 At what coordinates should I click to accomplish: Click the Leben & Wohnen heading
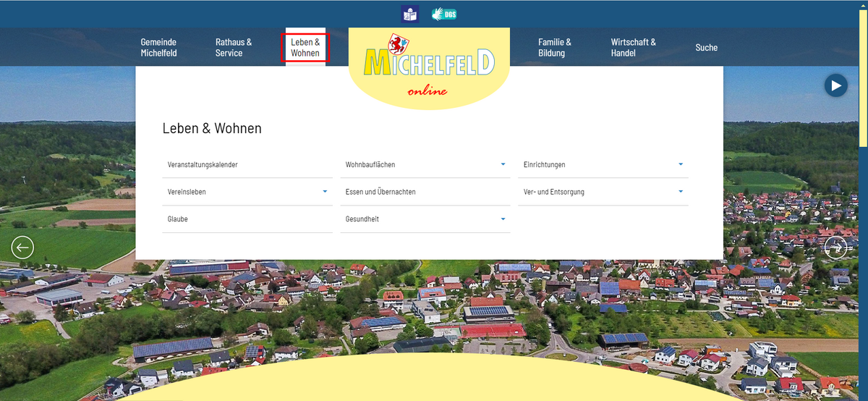tap(212, 129)
